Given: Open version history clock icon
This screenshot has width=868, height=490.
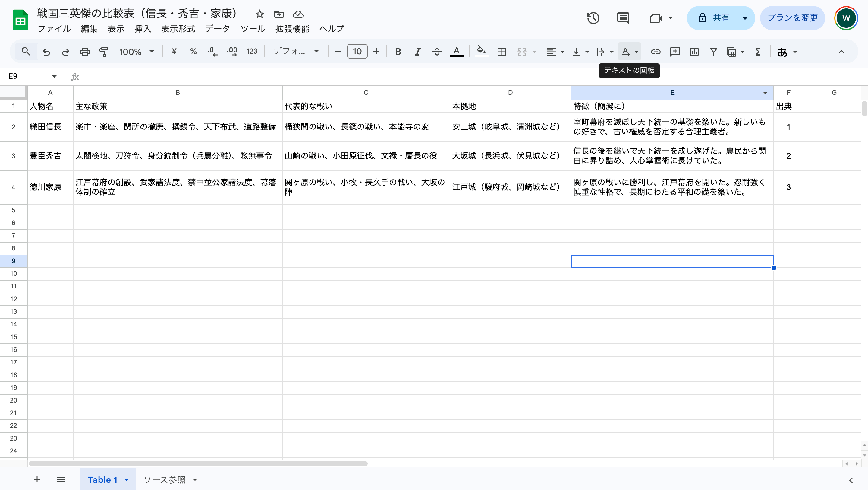Looking at the screenshot, I should pyautogui.click(x=593, y=18).
